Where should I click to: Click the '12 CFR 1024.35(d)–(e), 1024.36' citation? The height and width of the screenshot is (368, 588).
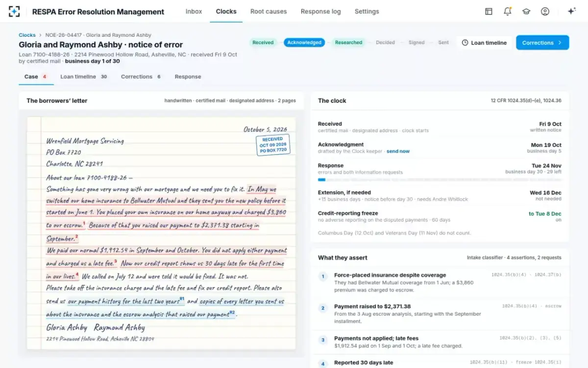[x=526, y=101]
